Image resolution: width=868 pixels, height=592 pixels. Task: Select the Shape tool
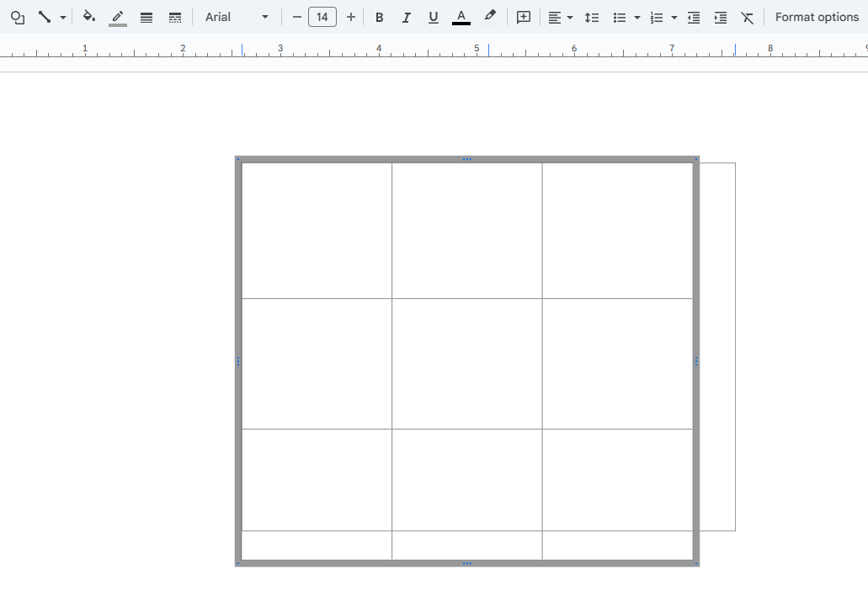[x=18, y=17]
